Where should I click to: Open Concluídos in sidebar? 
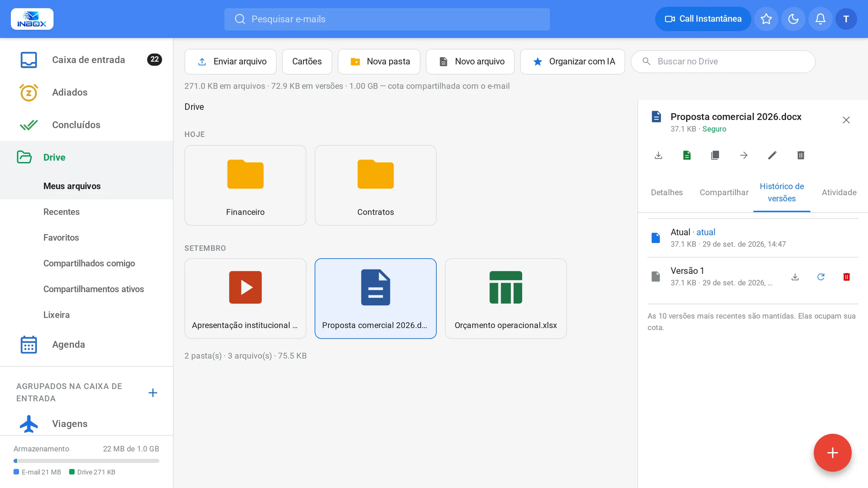87,125
